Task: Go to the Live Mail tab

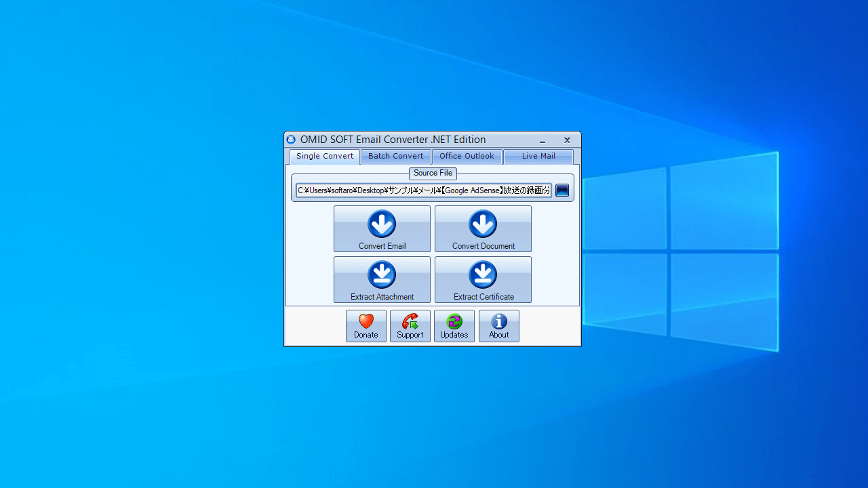Action: 538,157
